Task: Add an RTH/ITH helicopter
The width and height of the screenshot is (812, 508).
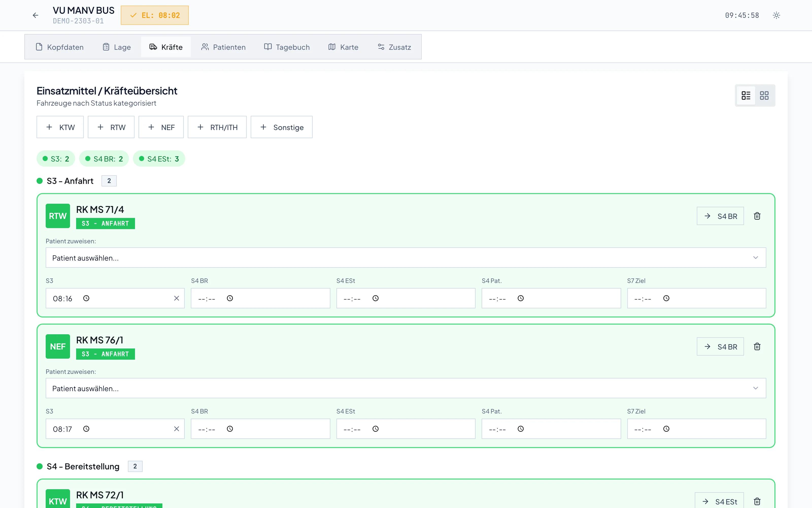Action: tap(217, 127)
